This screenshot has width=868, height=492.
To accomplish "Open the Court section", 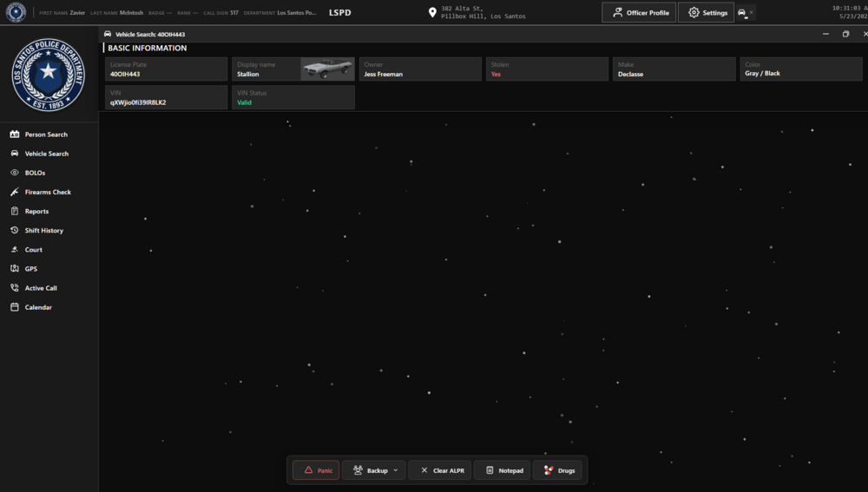I will (33, 250).
